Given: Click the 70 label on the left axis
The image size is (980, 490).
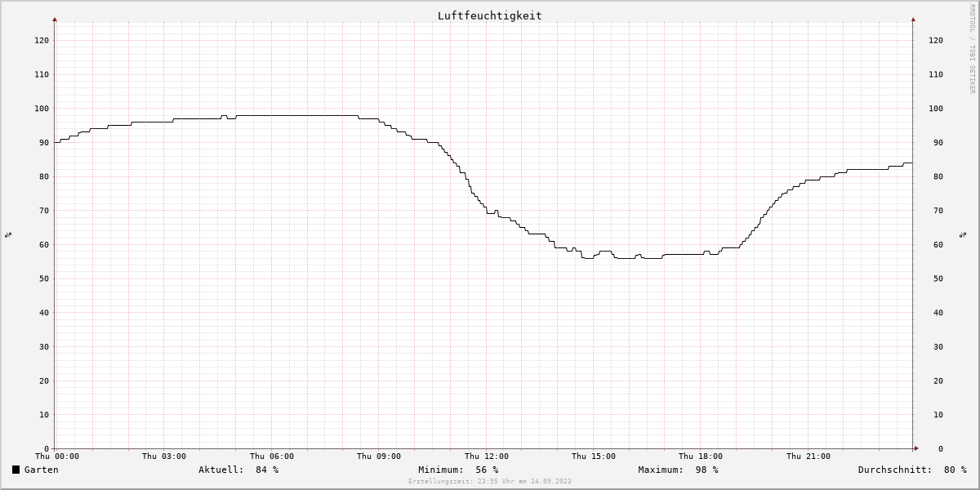Looking at the screenshot, I should 44,211.
